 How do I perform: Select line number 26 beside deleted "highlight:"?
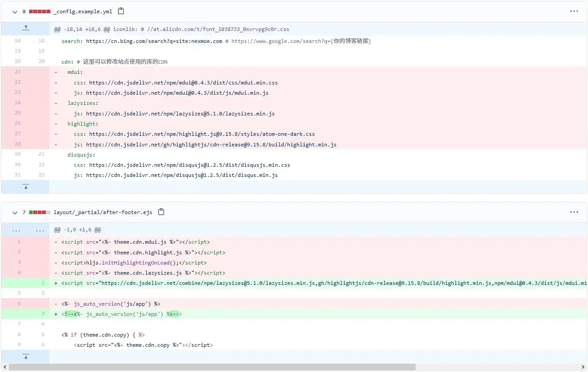click(18, 123)
